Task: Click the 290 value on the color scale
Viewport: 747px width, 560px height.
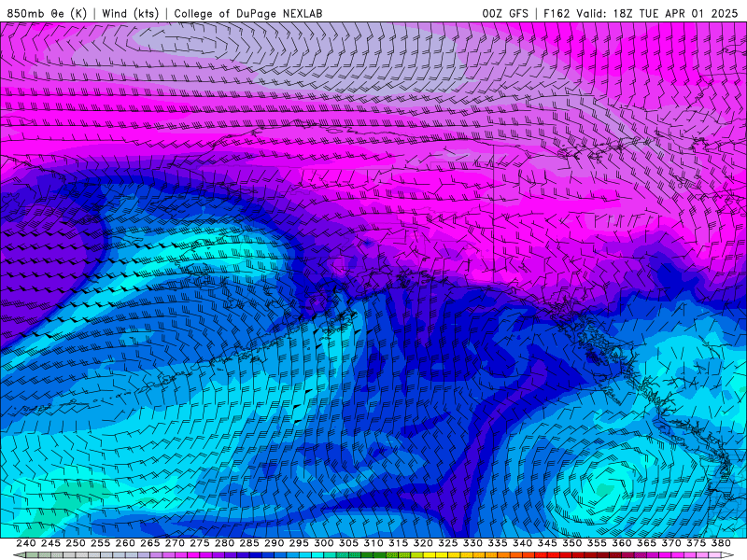Action: pyautogui.click(x=274, y=543)
